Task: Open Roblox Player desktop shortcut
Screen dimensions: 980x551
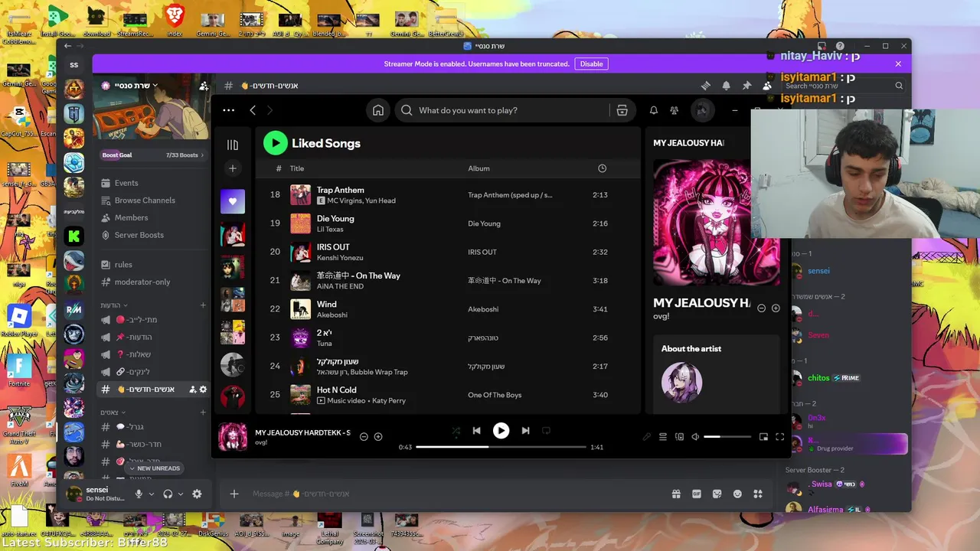Action: coord(18,321)
